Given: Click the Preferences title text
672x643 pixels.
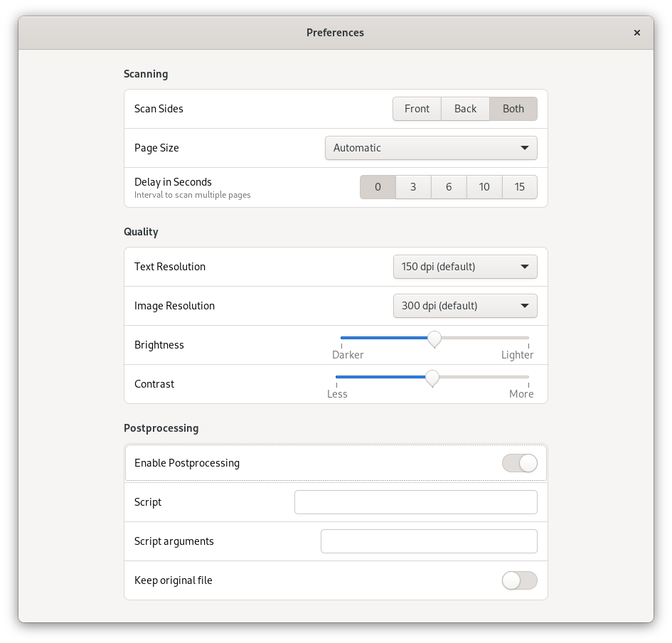Looking at the screenshot, I should (335, 33).
